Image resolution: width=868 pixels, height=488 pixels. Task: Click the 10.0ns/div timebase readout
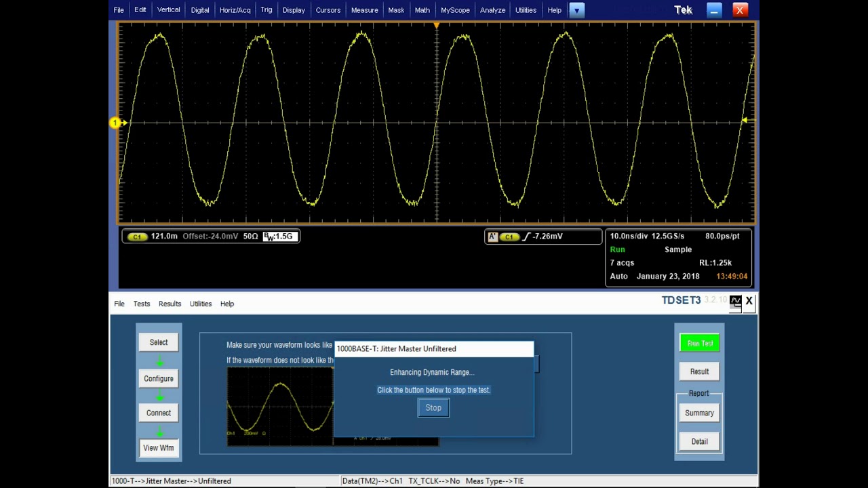pos(629,237)
